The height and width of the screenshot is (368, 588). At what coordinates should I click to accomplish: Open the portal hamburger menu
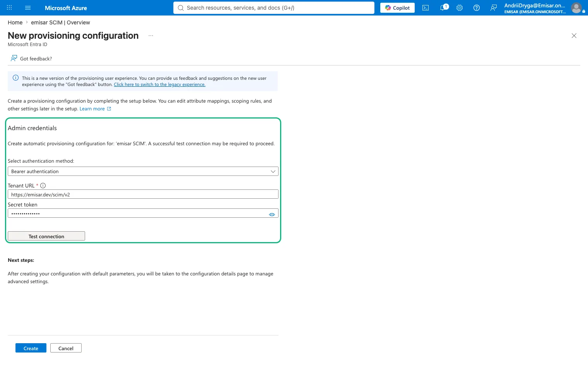[28, 8]
